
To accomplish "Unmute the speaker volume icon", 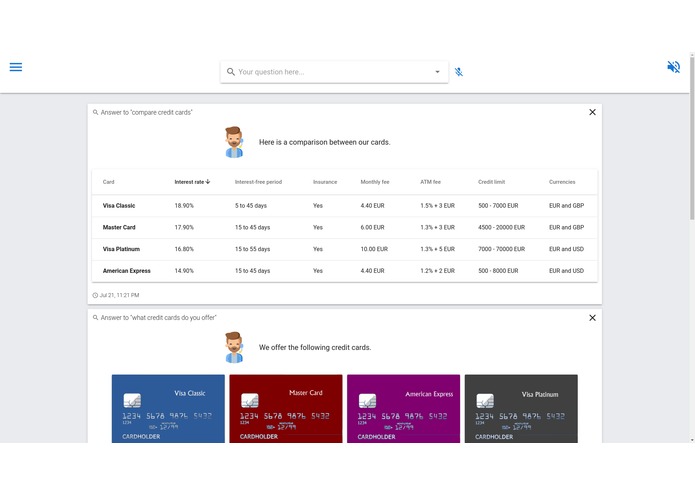I will (x=673, y=67).
